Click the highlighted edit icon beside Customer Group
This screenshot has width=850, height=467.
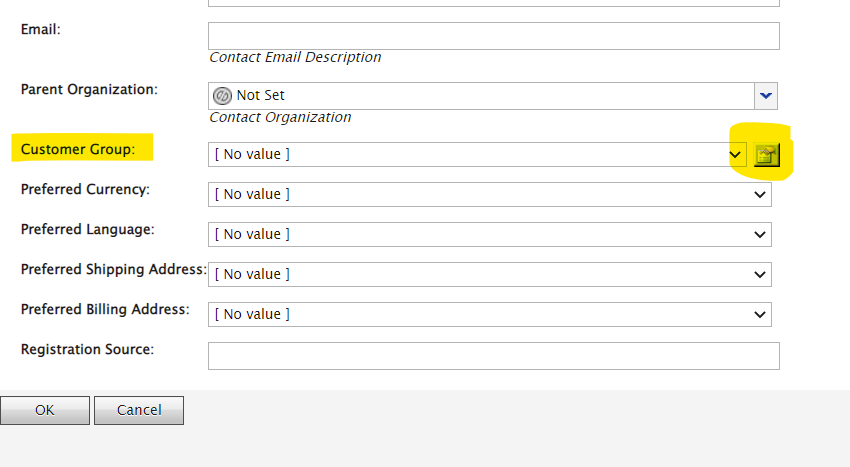click(766, 154)
